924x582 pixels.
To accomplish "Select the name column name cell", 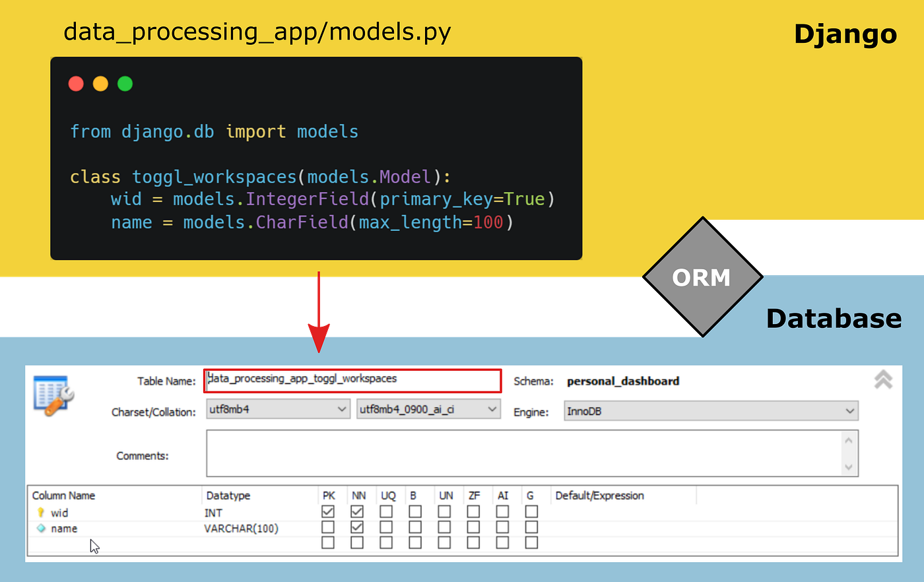I will coord(64,529).
